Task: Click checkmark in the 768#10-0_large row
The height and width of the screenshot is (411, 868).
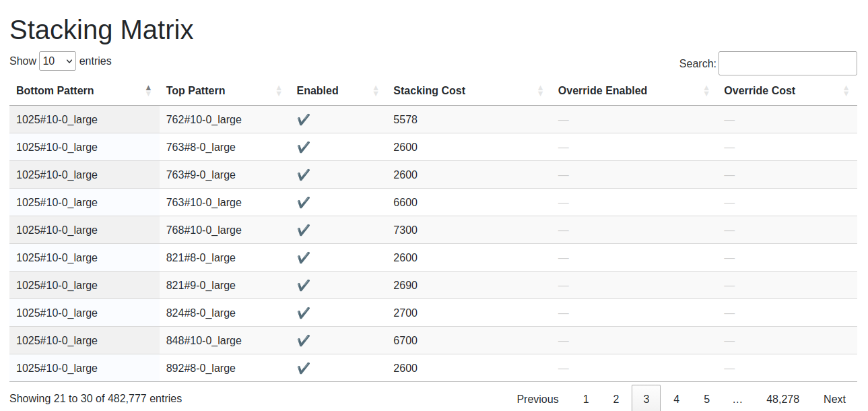Action: click(304, 230)
